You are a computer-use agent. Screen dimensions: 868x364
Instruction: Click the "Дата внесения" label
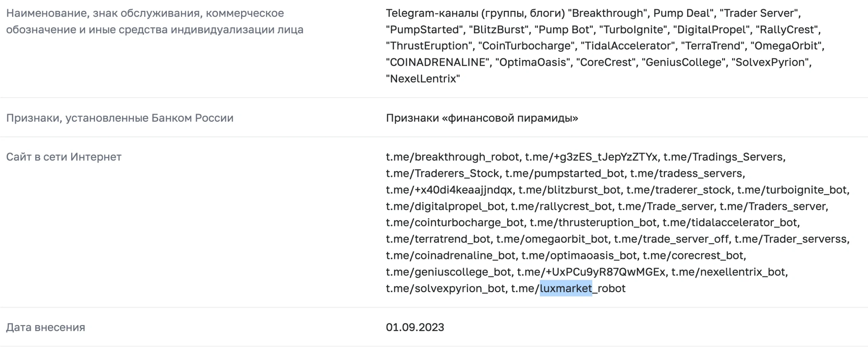click(x=46, y=327)
